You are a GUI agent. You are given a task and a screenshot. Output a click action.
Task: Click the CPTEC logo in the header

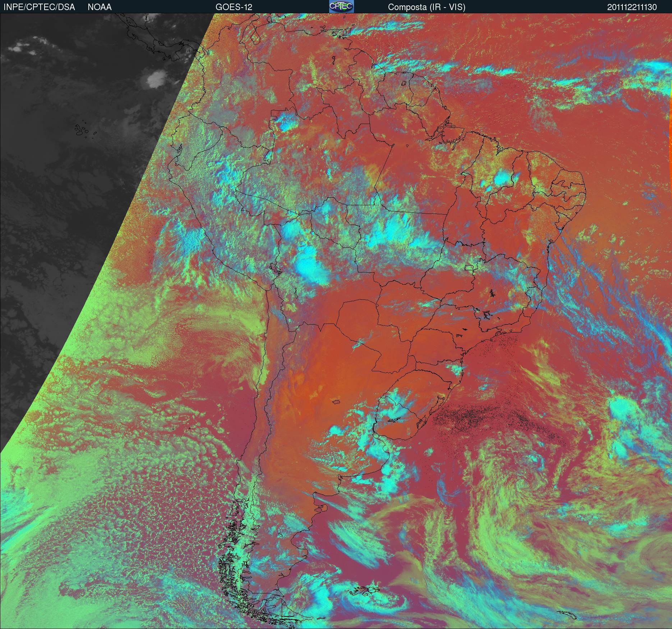tap(341, 6)
